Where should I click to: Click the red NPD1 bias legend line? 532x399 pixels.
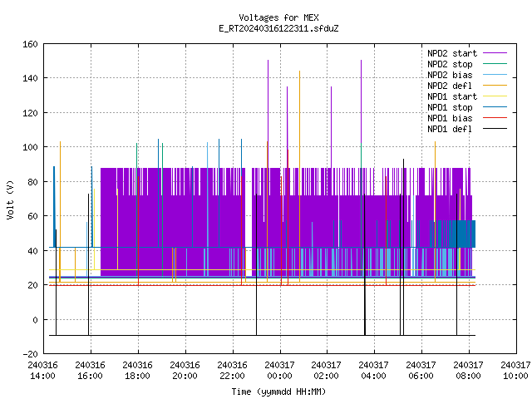(495, 118)
